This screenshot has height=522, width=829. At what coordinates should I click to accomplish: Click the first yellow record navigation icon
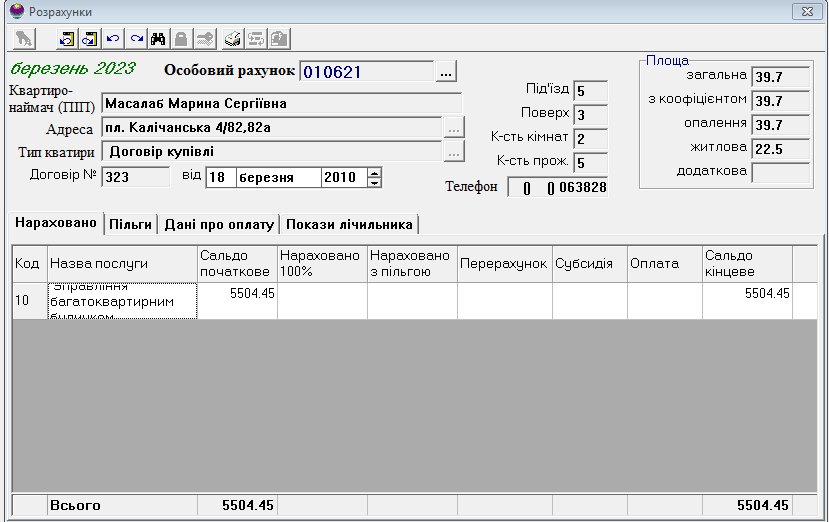pyautogui.click(x=67, y=39)
